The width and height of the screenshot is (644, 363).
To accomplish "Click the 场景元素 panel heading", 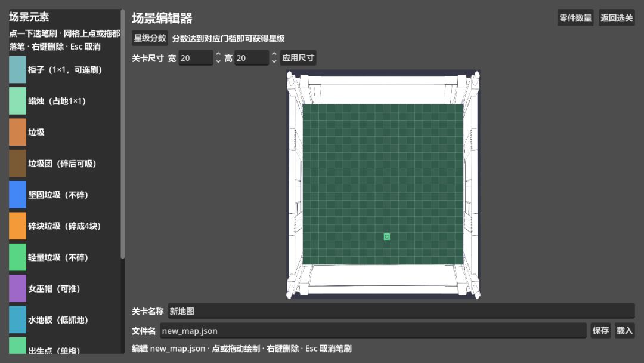I will tap(29, 17).
